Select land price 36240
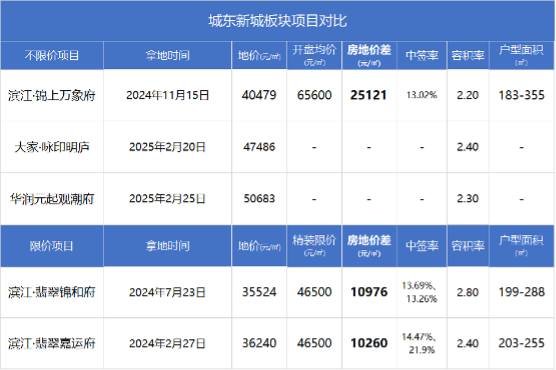The height and width of the screenshot is (370, 556). point(259,343)
